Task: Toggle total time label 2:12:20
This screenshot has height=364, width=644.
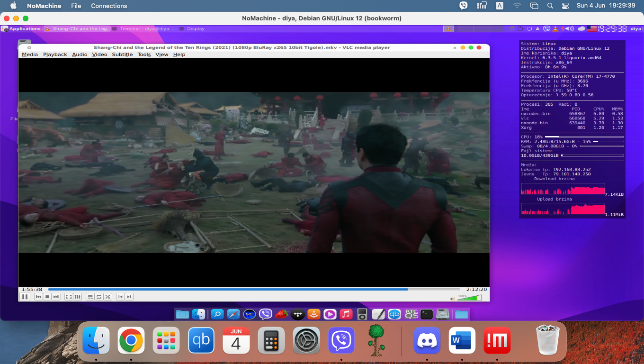Action: 476,289
